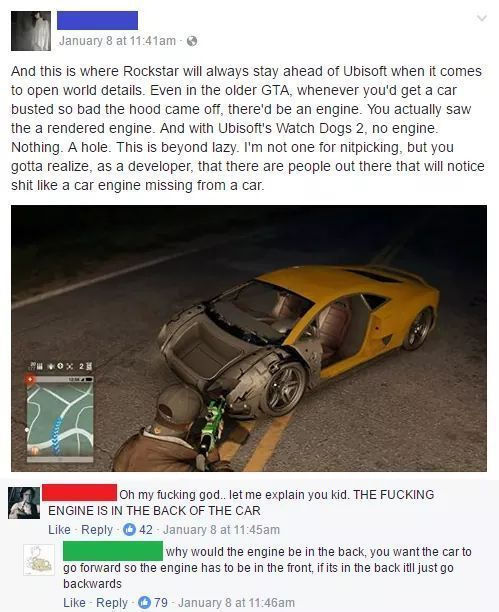This screenshot has width=499, height=612.
Task: Like the 'go backwards' reply
Action: coord(74,603)
